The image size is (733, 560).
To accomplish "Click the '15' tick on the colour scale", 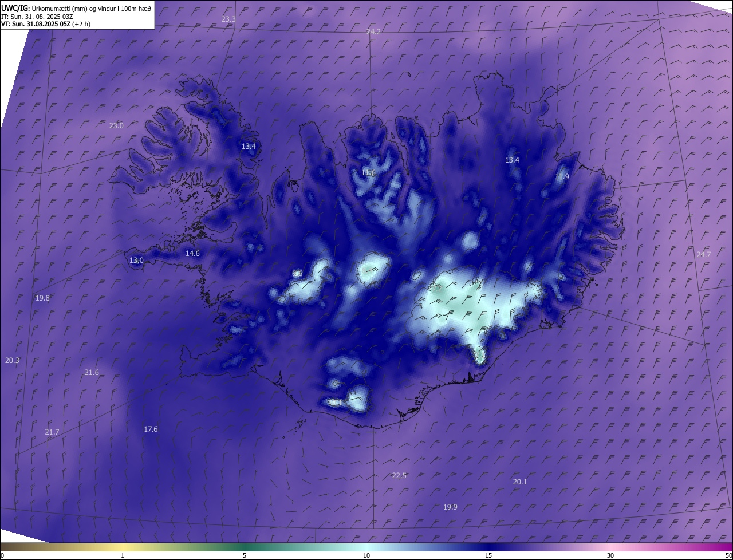I will [488, 555].
